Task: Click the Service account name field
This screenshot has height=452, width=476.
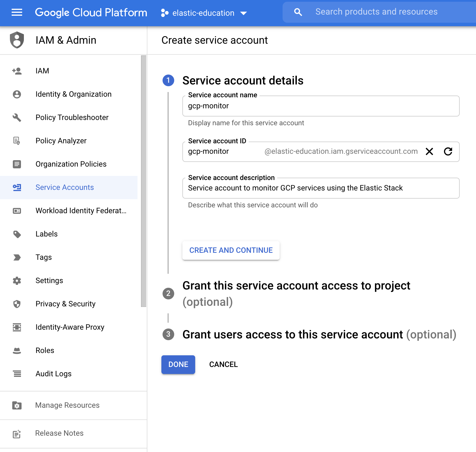Action: (320, 106)
